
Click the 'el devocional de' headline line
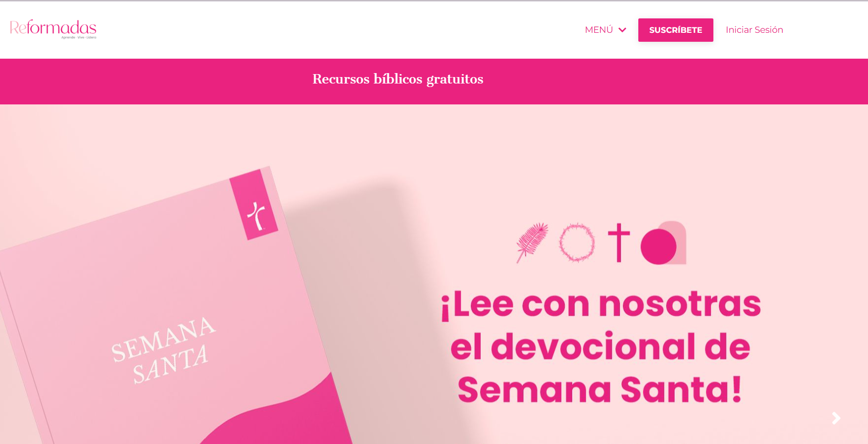point(600,347)
